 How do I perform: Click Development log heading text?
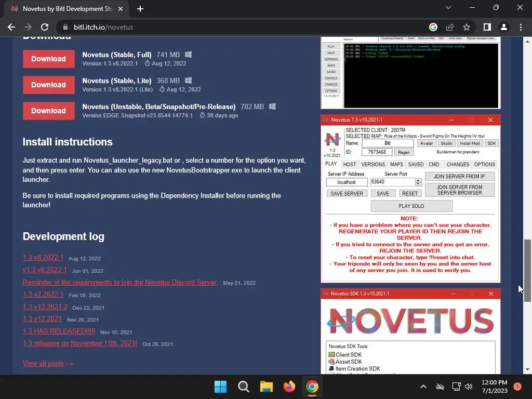(x=63, y=236)
